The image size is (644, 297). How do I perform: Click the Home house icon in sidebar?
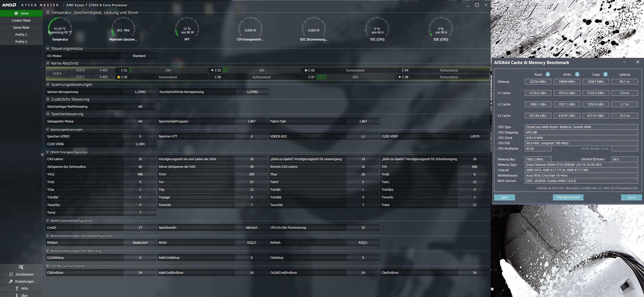[16, 13]
